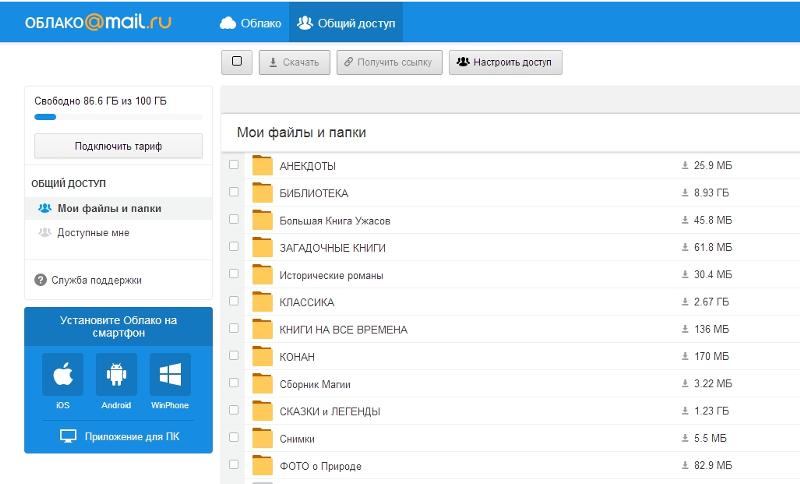Viewport: 800px width, 484px height.
Task: Click the download icon beside 82.9 МБ
Action: (685, 465)
